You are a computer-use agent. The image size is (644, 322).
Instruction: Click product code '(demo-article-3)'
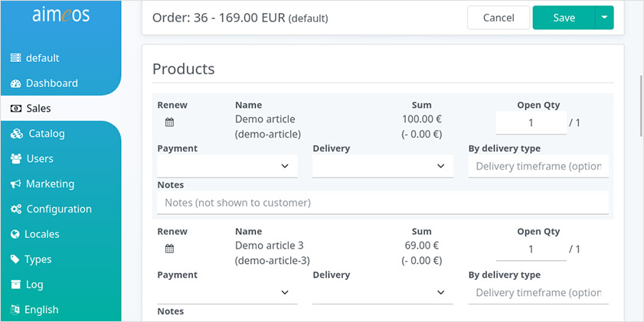(273, 261)
